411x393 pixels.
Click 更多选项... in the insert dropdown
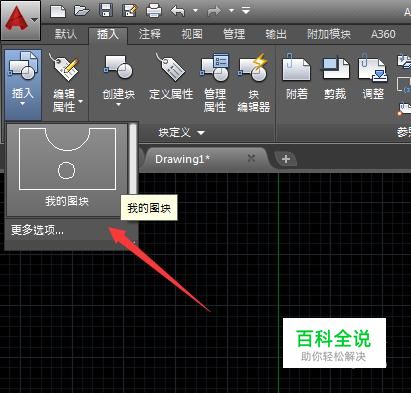pos(37,230)
